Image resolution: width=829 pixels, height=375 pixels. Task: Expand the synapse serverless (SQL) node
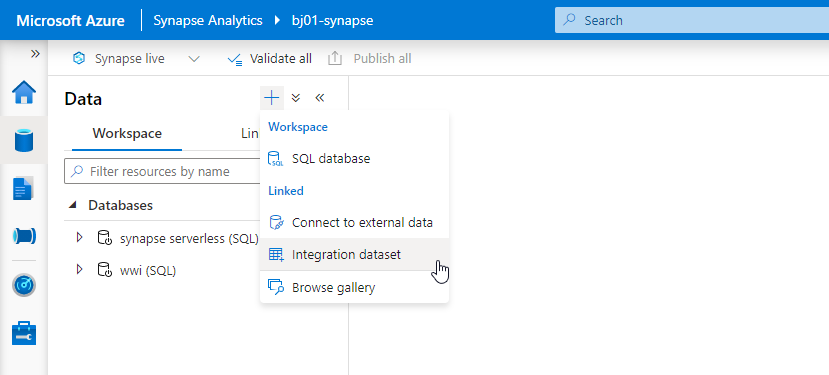(x=80, y=237)
